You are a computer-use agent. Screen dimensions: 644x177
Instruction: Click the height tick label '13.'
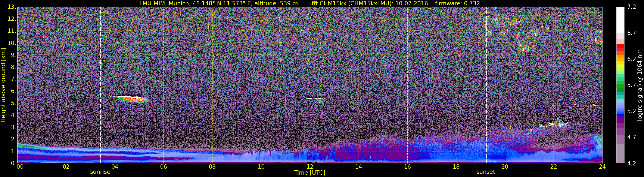[x=12, y=7]
